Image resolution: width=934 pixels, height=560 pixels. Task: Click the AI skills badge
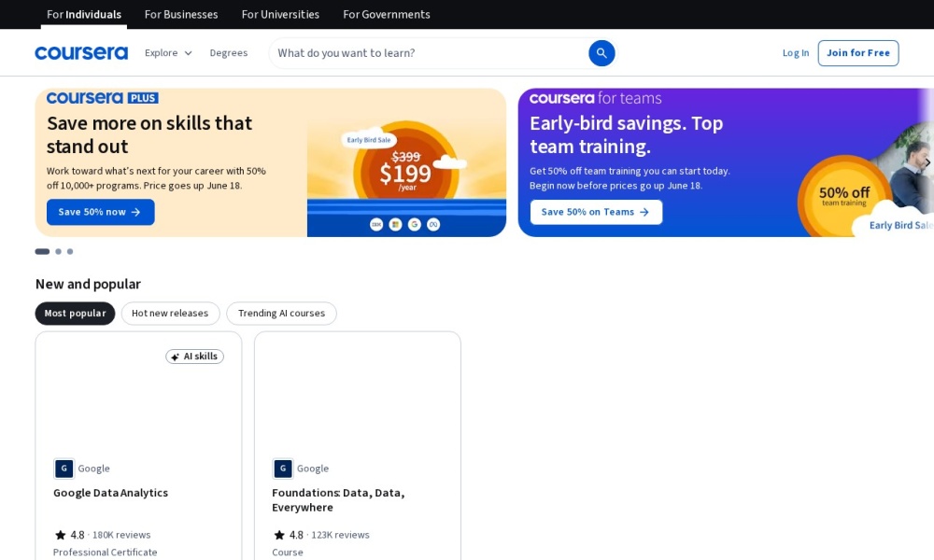[195, 357]
